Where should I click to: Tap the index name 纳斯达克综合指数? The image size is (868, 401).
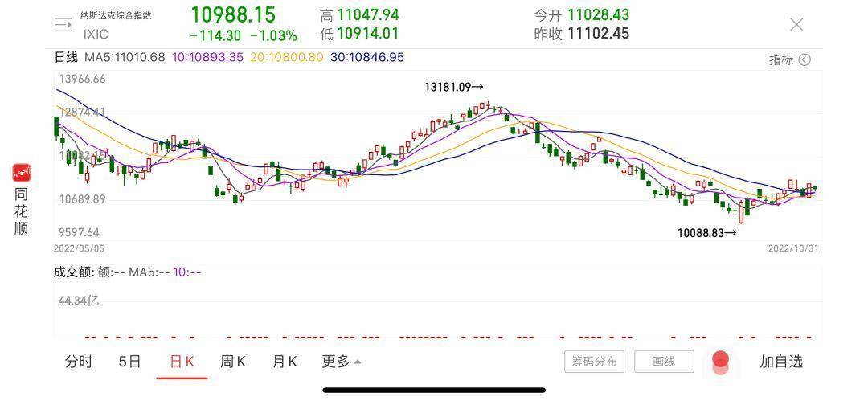tap(116, 15)
